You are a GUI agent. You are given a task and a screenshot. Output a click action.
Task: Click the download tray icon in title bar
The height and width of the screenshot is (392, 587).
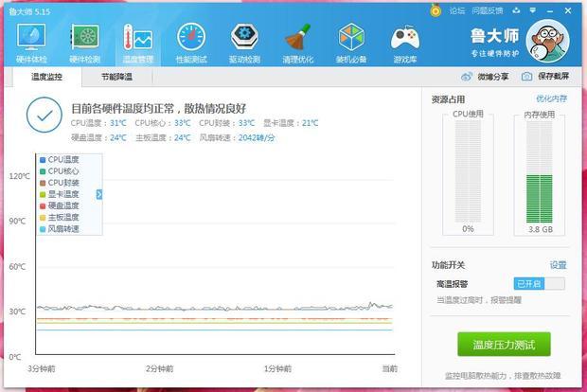516,10
